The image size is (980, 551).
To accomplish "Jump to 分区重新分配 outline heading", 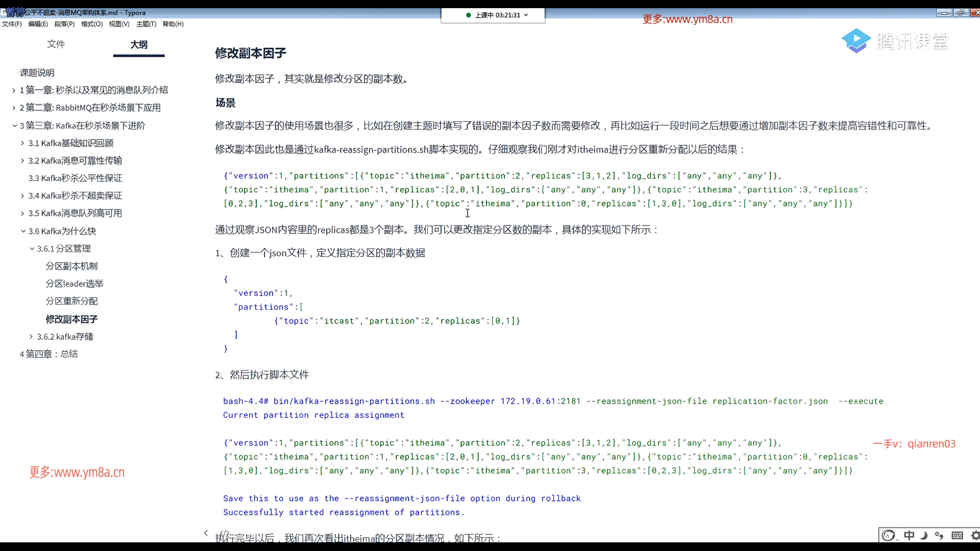I will [71, 301].
